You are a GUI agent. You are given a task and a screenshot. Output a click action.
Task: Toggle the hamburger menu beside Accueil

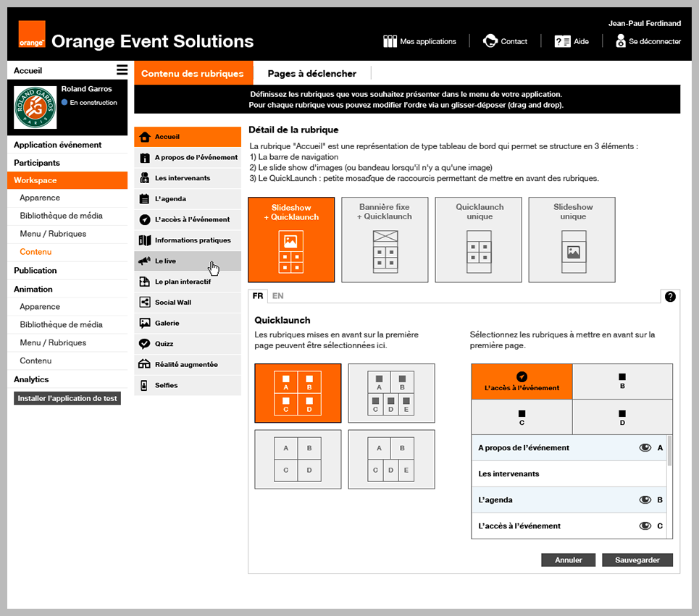122,70
